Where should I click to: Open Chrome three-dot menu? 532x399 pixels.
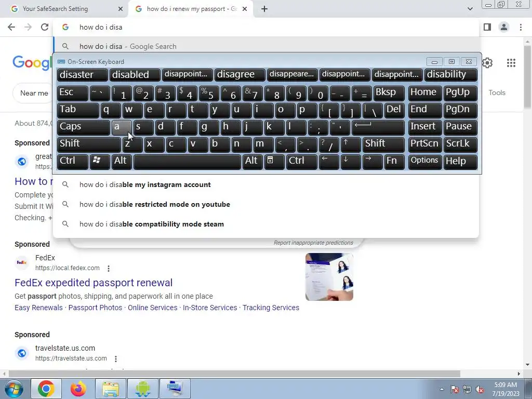click(521, 27)
